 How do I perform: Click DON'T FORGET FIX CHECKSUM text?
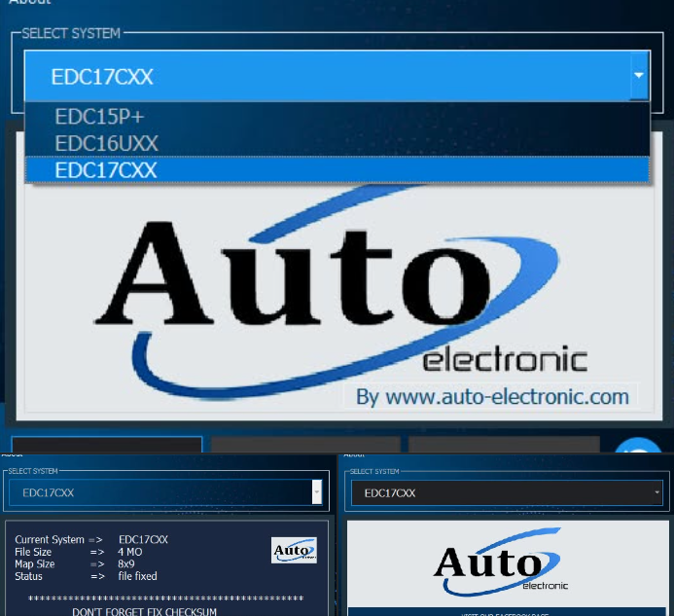coord(144,612)
